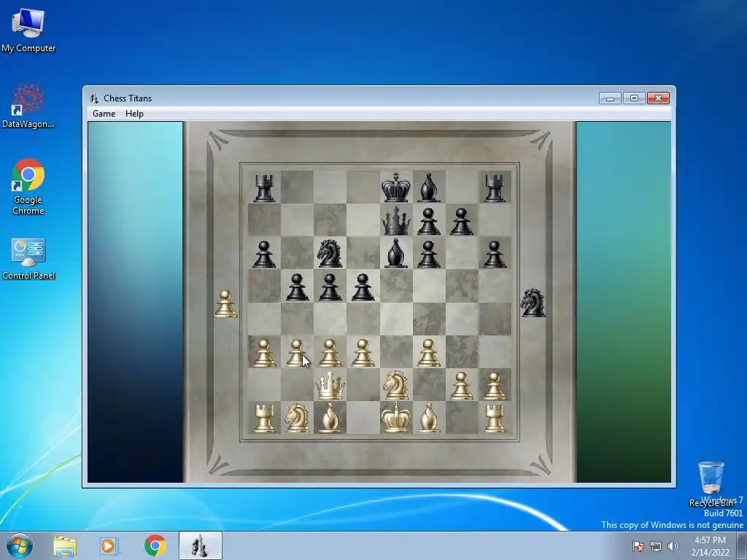Select the black pawn on c5
Image resolution: width=747 pixels, height=560 pixels.
click(x=330, y=287)
